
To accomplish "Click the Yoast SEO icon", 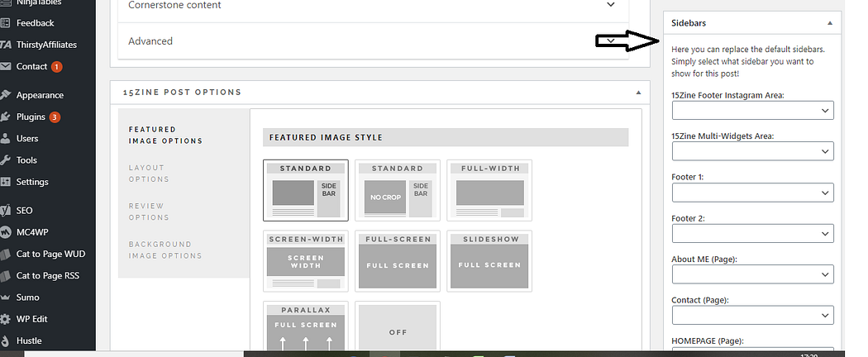I will coord(5,211).
